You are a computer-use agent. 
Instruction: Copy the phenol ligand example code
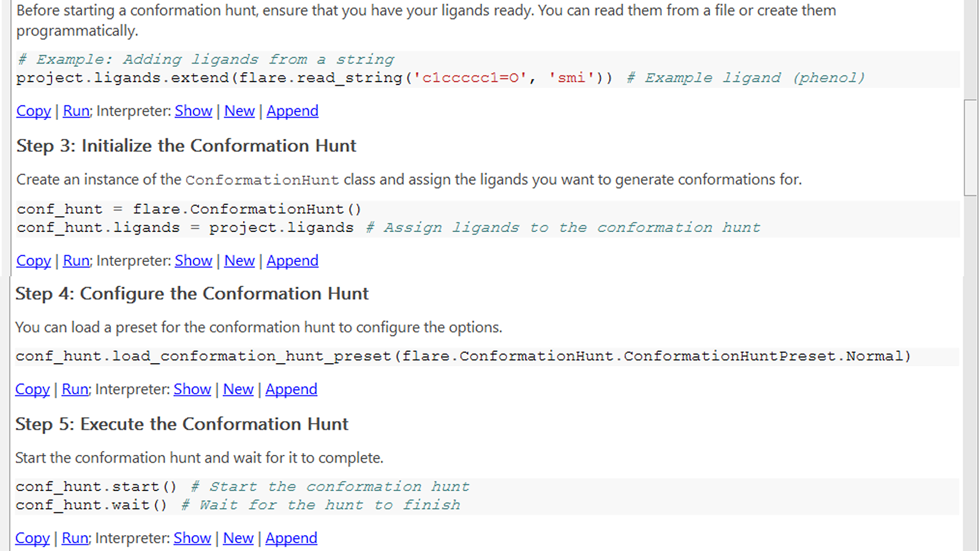coord(34,111)
